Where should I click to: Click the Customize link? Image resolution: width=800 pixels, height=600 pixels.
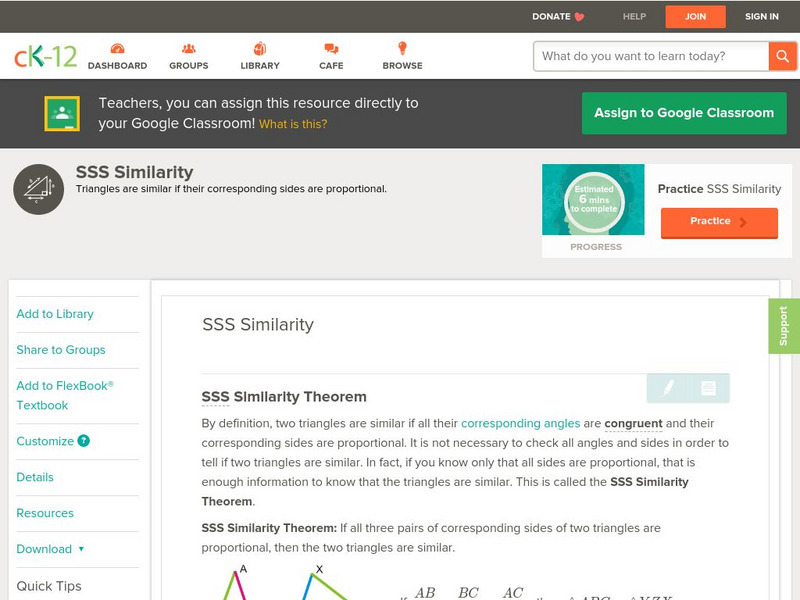(45, 441)
